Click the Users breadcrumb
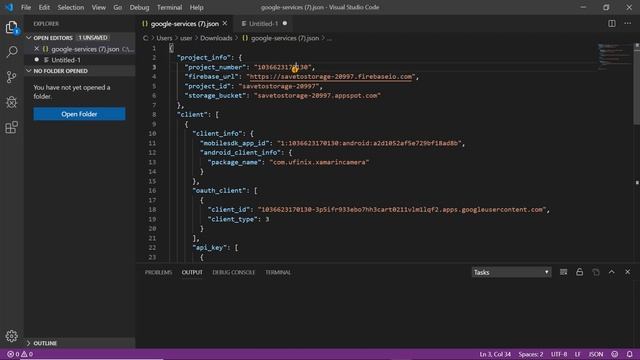Screen dimensions: 640x360 pyautogui.click(x=164, y=38)
